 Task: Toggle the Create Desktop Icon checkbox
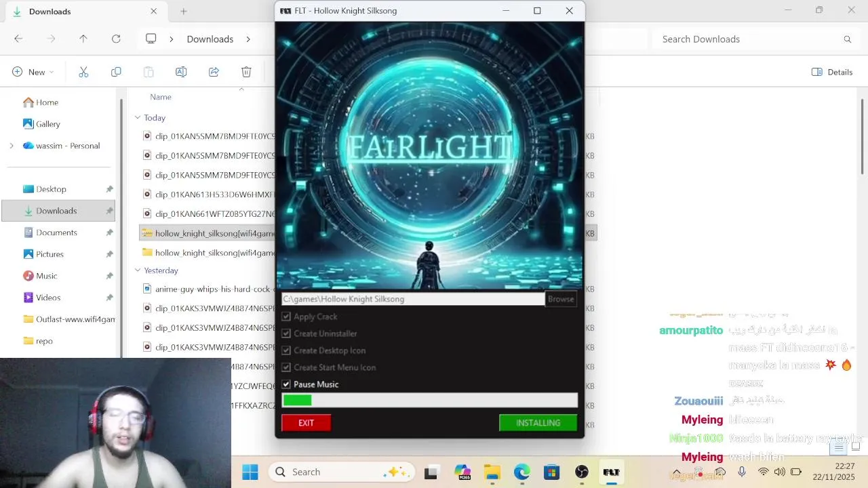pyautogui.click(x=286, y=350)
